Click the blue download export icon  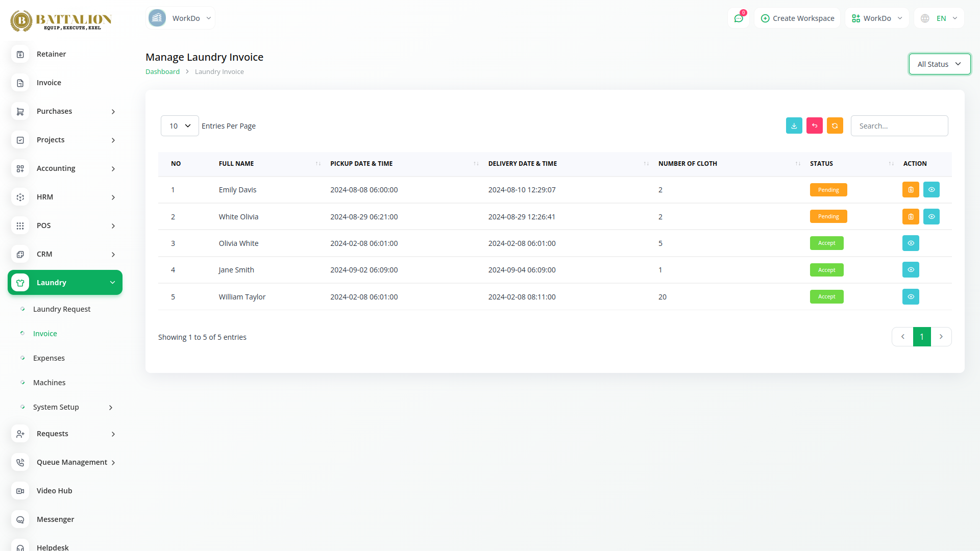(x=794, y=126)
